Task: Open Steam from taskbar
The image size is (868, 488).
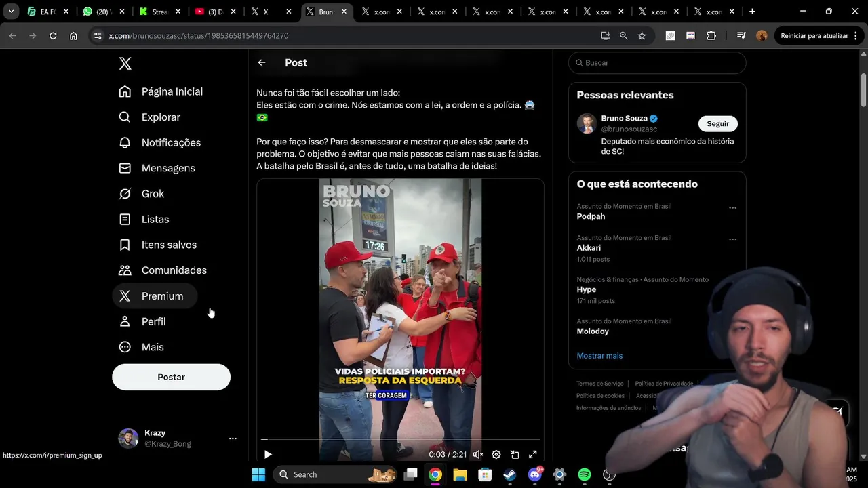Action: pos(509,474)
